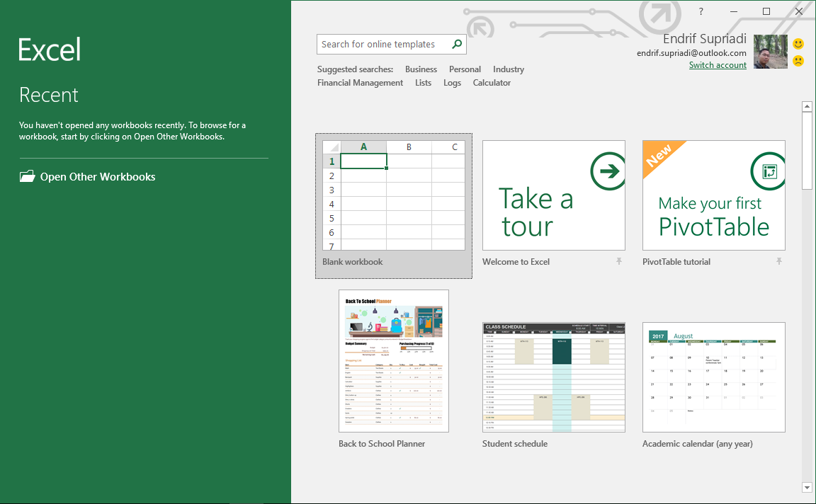Click the PivotTable tutorial label
The image size is (816, 504).
(x=676, y=262)
